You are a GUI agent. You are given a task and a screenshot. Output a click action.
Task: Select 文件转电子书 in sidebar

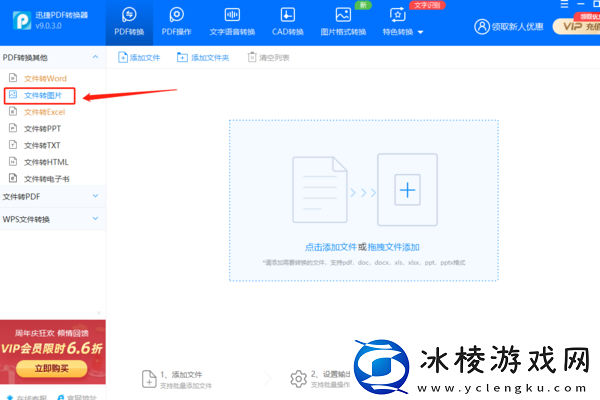(47, 179)
